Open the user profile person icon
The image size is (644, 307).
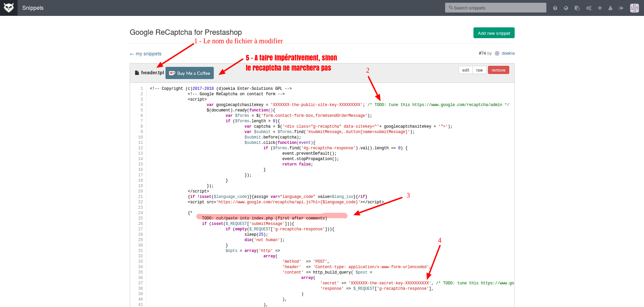pos(610,8)
